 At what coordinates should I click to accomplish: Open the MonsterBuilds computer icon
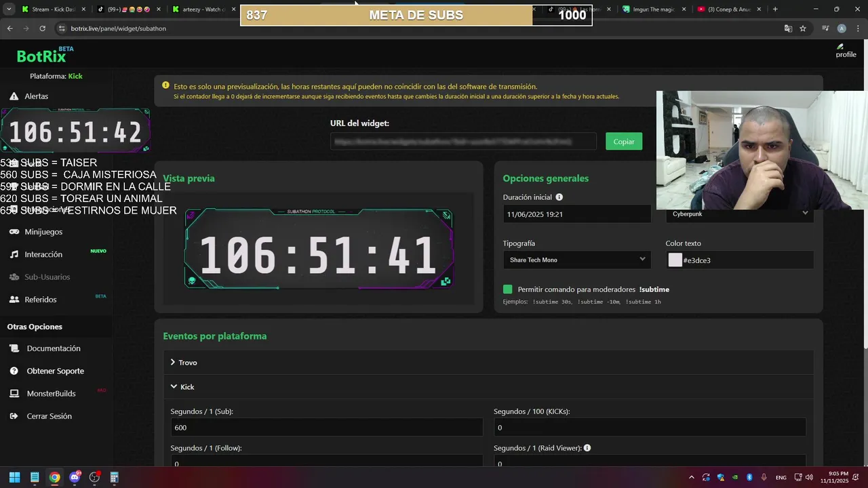pos(14,393)
